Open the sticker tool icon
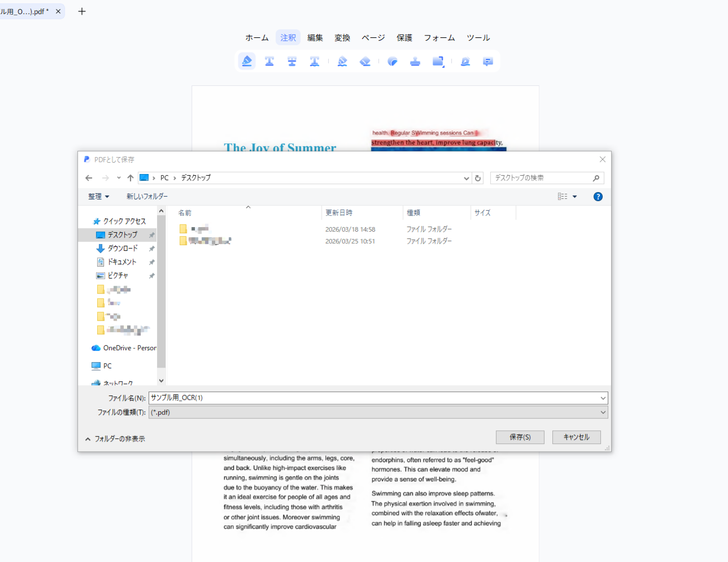This screenshot has width=728, height=562. [x=393, y=62]
